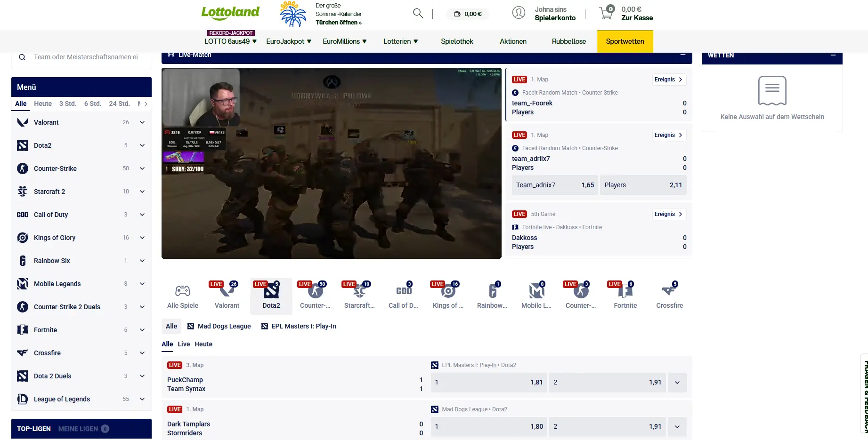Click the Lottoland logo
The image size is (868, 440).
pyautogui.click(x=230, y=13)
